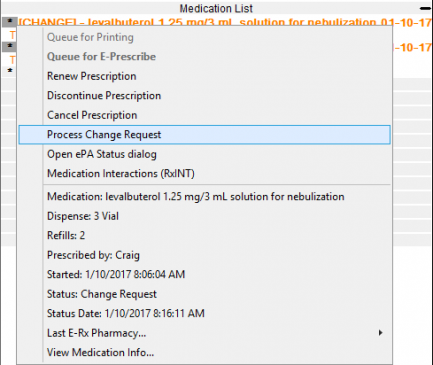Collapse Medication List with minus icon

(x=425, y=8)
